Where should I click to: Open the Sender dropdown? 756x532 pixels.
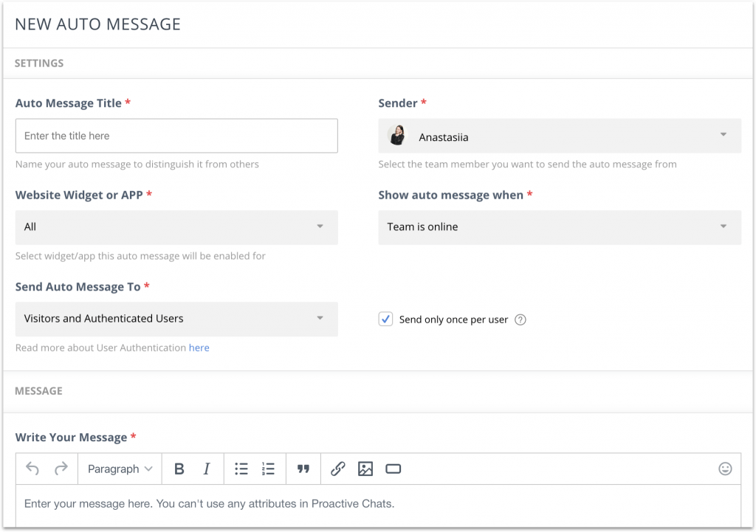click(x=560, y=136)
